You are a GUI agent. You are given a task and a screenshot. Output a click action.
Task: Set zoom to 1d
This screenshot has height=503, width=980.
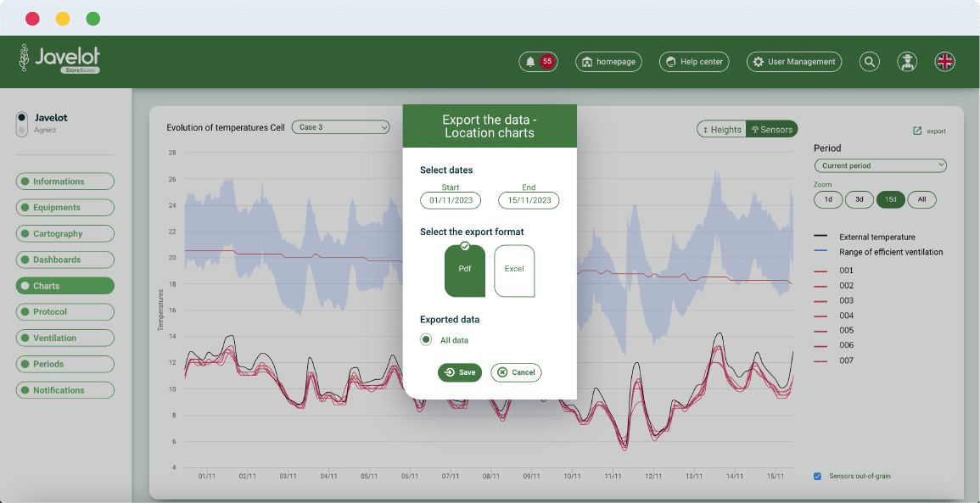tap(828, 200)
